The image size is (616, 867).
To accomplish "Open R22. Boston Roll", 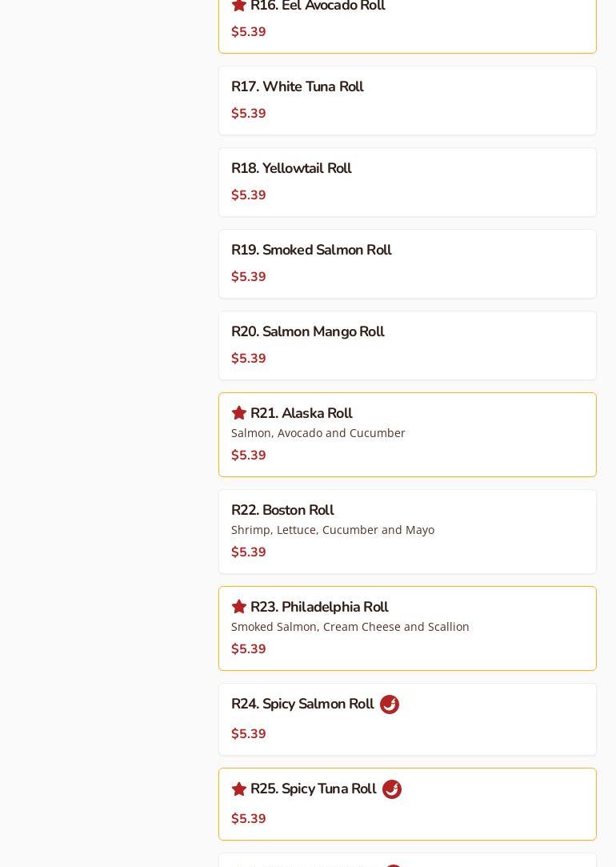I will coord(282,510).
